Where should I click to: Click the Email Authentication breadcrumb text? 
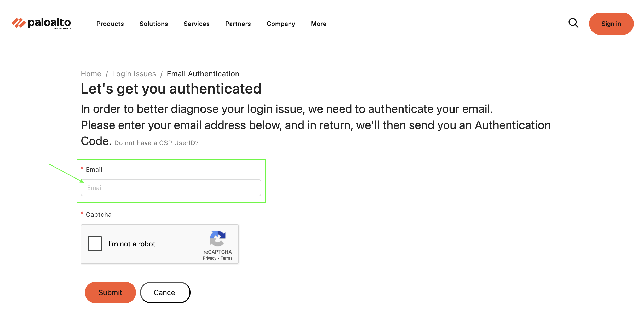[x=203, y=74]
